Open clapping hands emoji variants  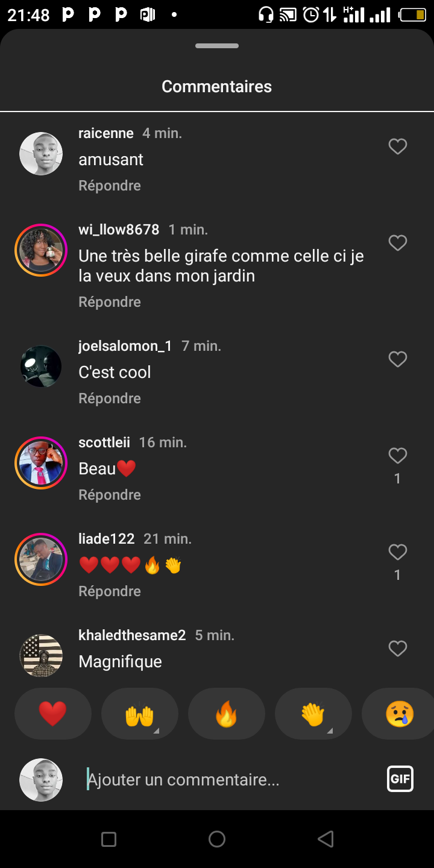[x=313, y=714]
